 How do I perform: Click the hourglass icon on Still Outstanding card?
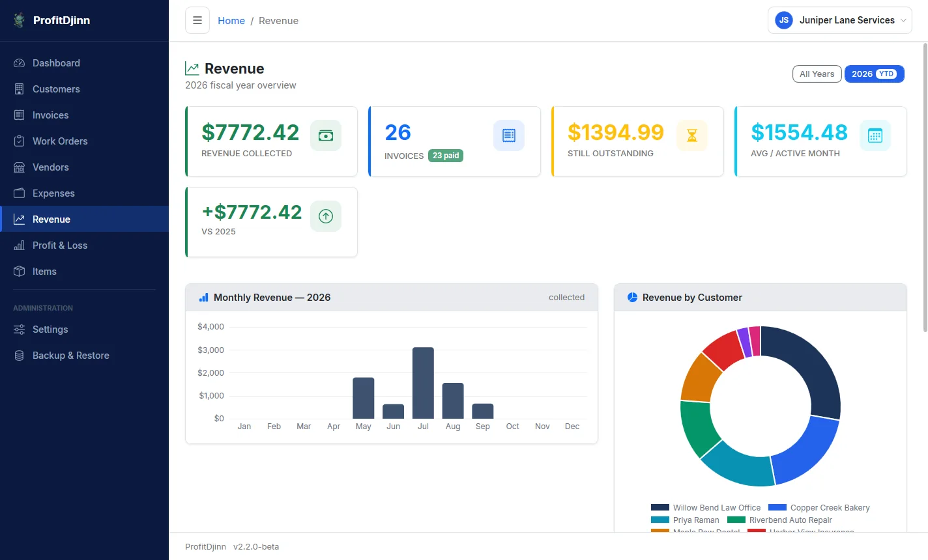tap(692, 135)
